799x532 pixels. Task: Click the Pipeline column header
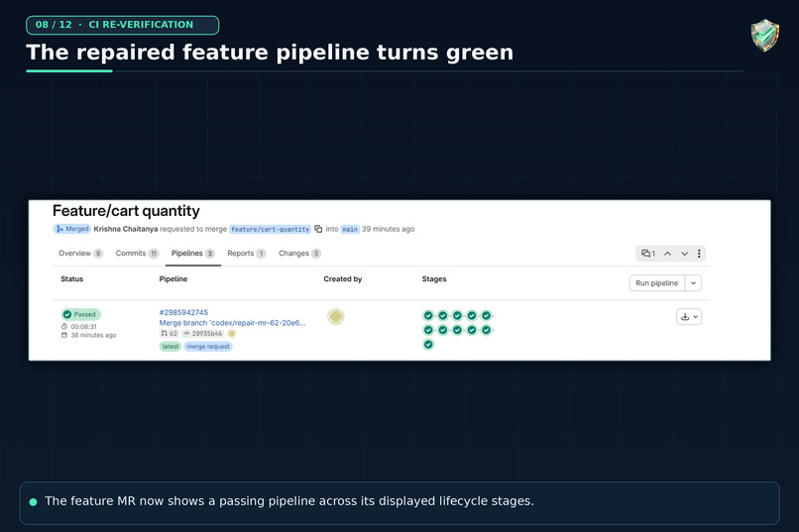pos(173,279)
